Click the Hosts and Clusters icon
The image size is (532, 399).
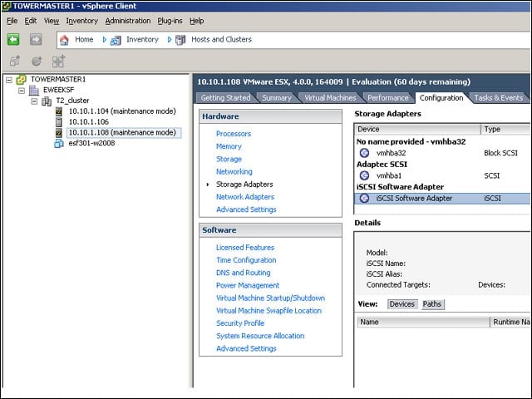click(180, 40)
